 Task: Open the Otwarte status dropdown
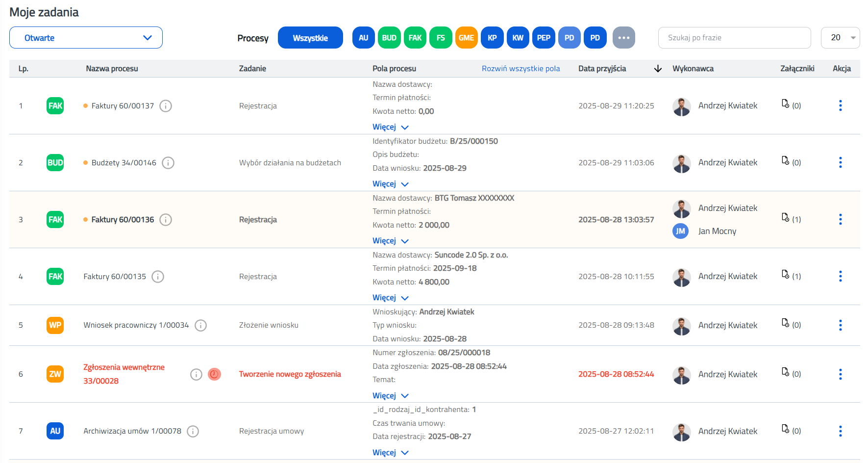coord(86,38)
